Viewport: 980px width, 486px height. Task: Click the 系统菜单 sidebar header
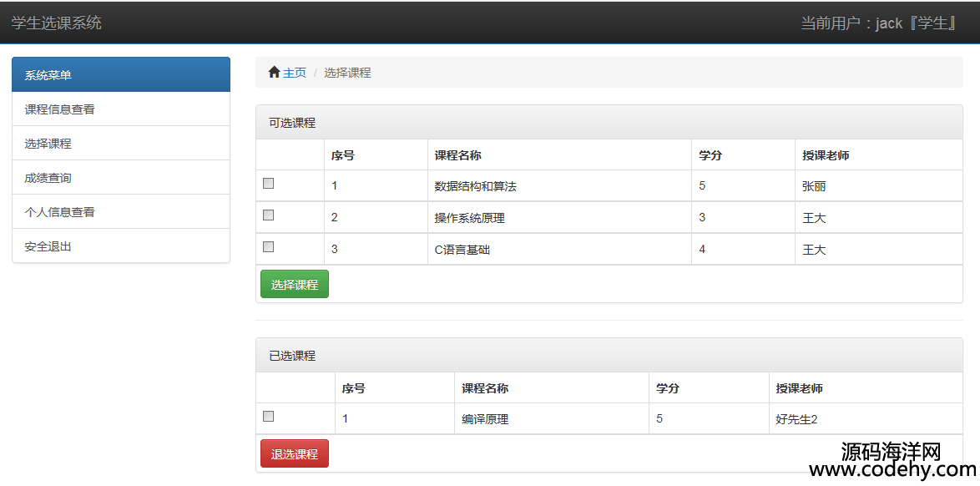point(121,75)
